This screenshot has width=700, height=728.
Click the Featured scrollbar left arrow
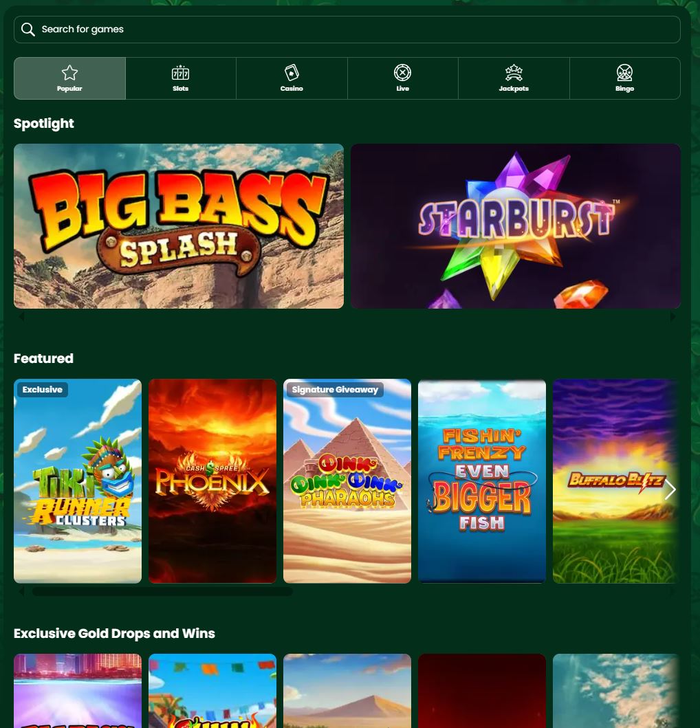click(21, 591)
